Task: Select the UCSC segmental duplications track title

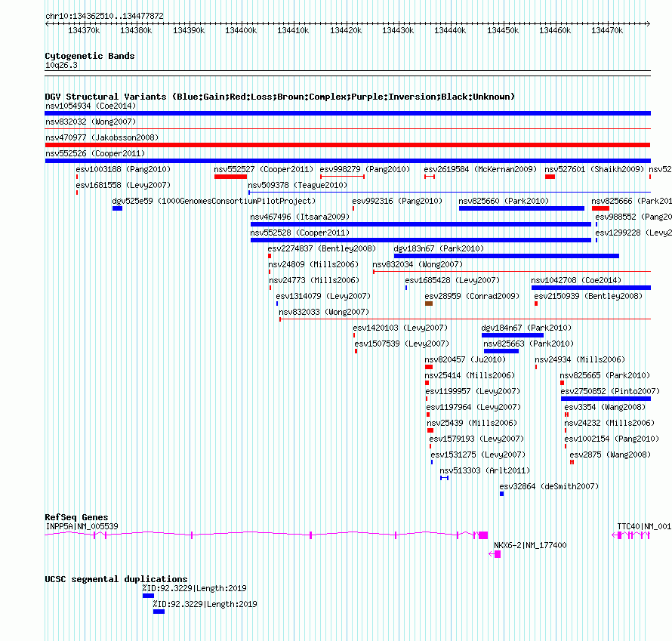Action: [x=116, y=579]
